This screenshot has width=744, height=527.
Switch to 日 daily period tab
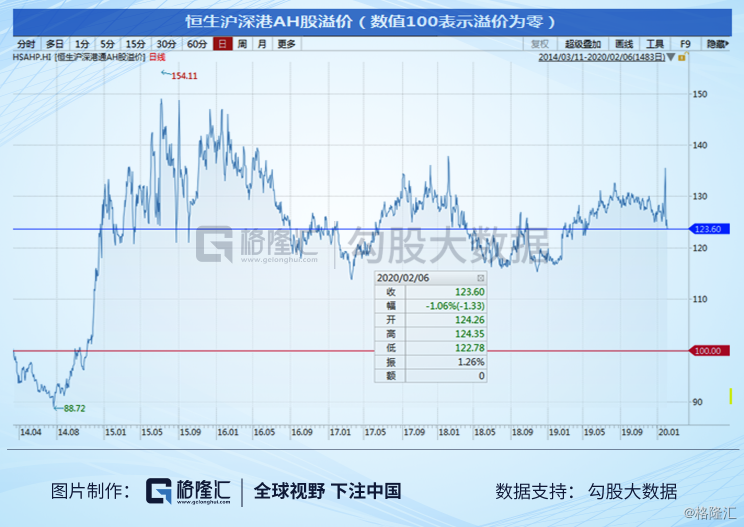pyautogui.click(x=223, y=44)
